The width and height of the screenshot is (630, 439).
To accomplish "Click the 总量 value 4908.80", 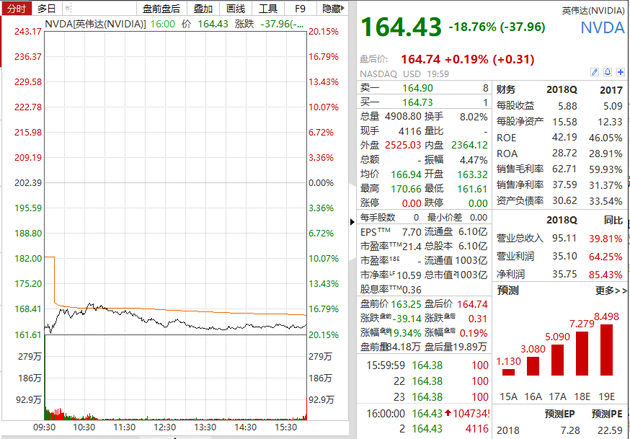I will click(x=403, y=116).
